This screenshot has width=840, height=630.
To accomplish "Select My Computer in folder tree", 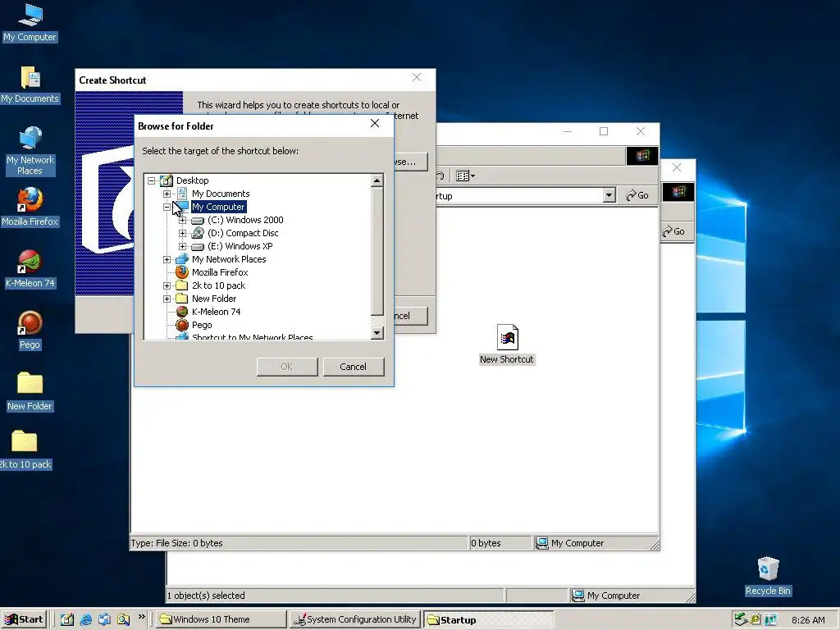I will pyautogui.click(x=218, y=207).
